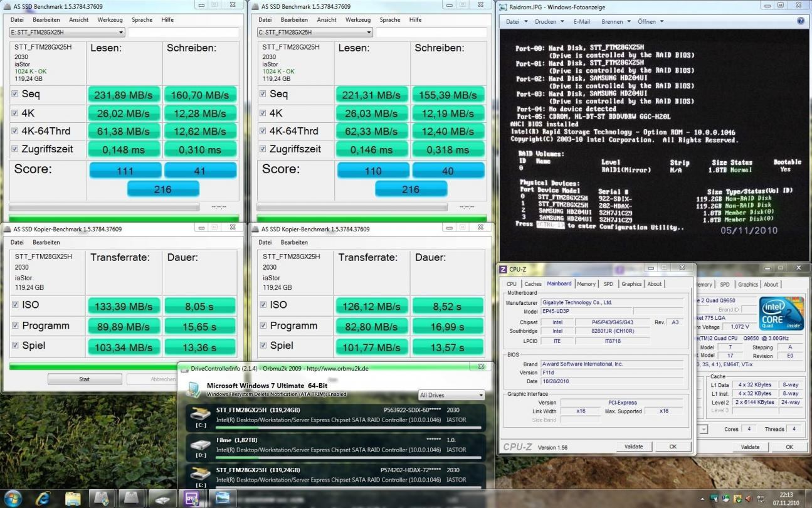Click the Windows 7 logo icon in DriveControllerInfo

pos(193,388)
